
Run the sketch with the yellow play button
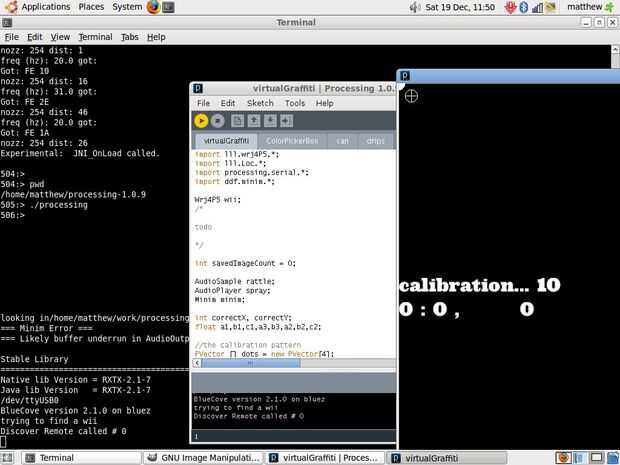201,121
